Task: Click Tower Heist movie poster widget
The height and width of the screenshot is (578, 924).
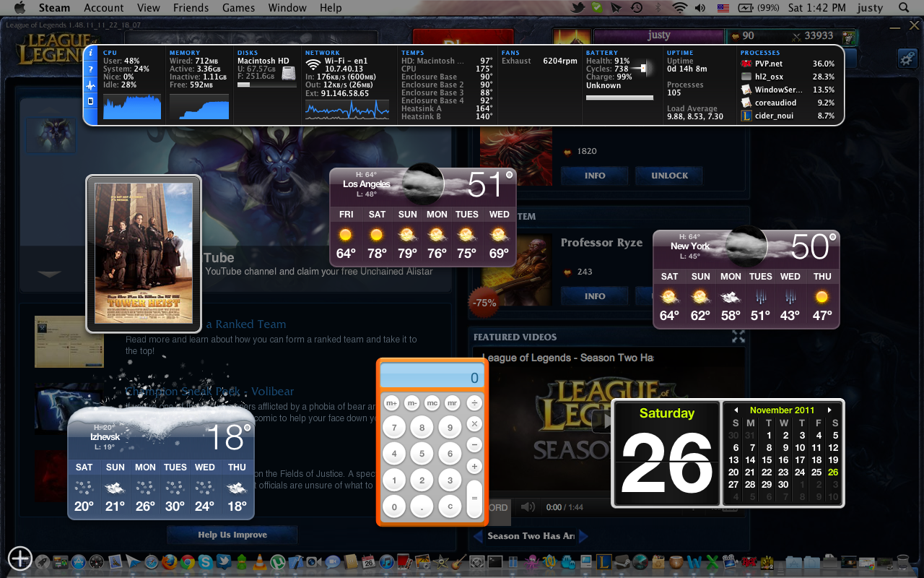Action: tap(144, 254)
